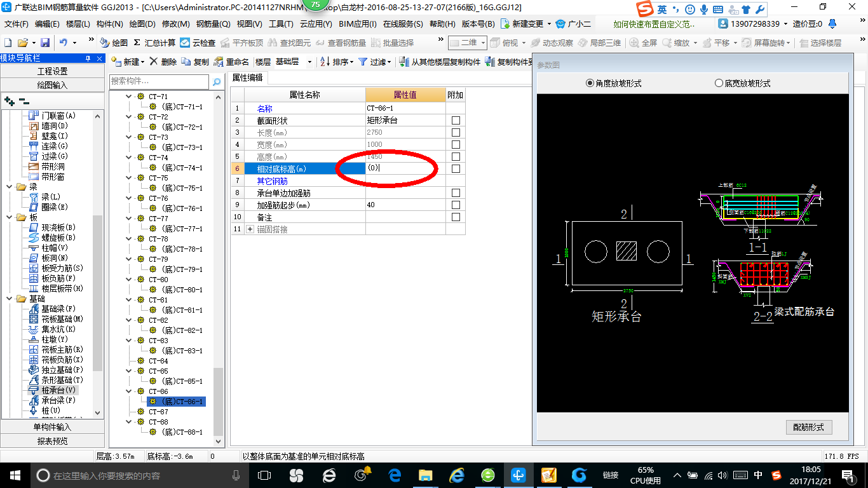Click the 搜索构件 search field
Viewport: 868px width, 488px height.
(159, 81)
